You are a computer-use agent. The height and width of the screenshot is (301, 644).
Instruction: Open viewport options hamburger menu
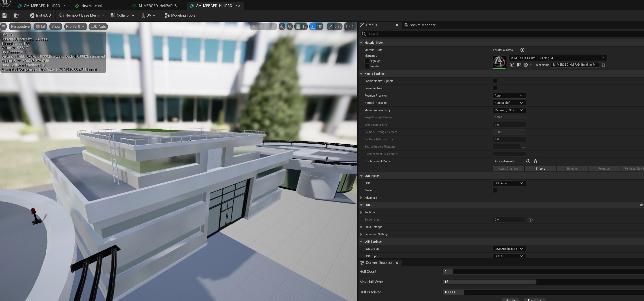pos(3,26)
